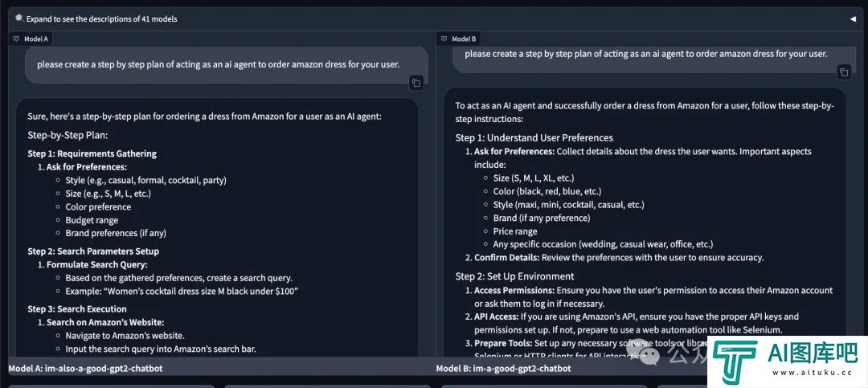Click the 'Step 1: Requirements Gathering' heading
Screen dimensions: 868x388
coord(92,154)
